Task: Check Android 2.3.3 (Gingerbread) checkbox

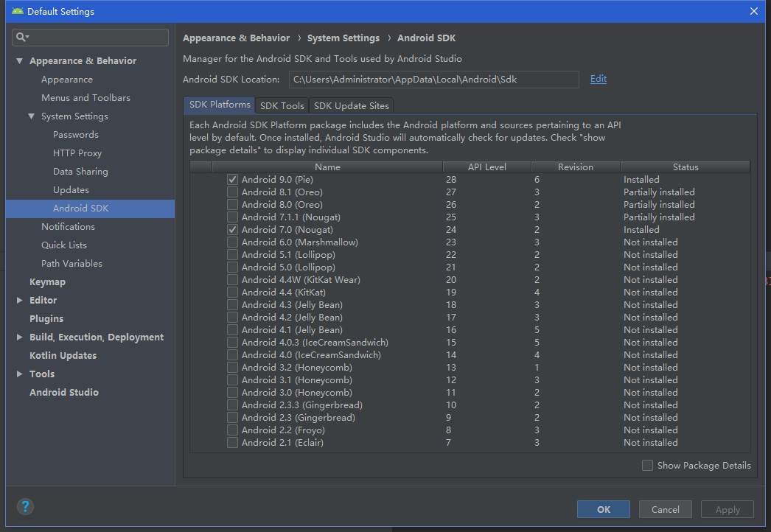Action: click(x=233, y=405)
